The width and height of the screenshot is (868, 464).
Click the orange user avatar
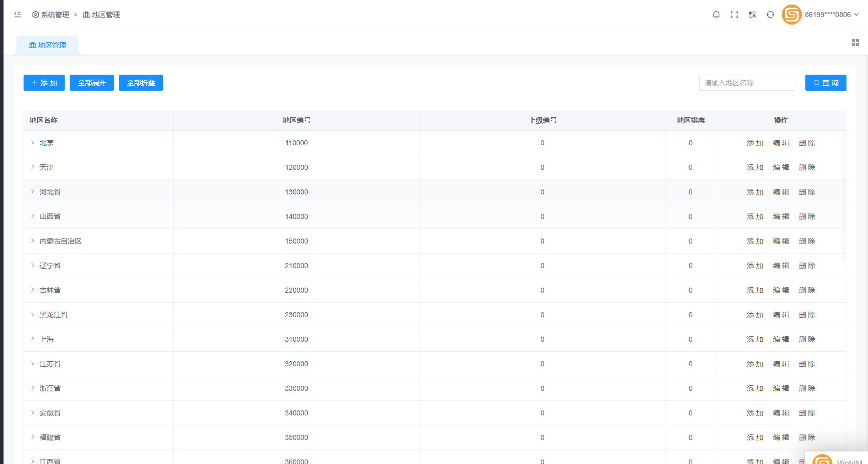791,15
